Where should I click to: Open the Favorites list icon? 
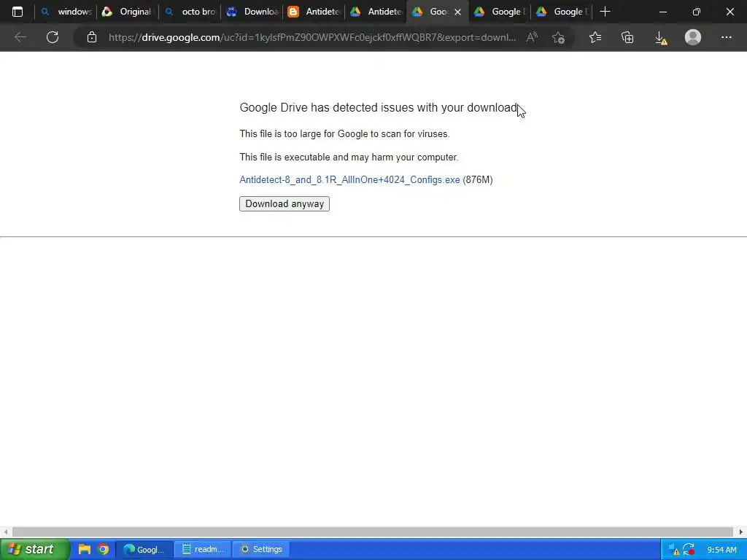pyautogui.click(x=595, y=37)
